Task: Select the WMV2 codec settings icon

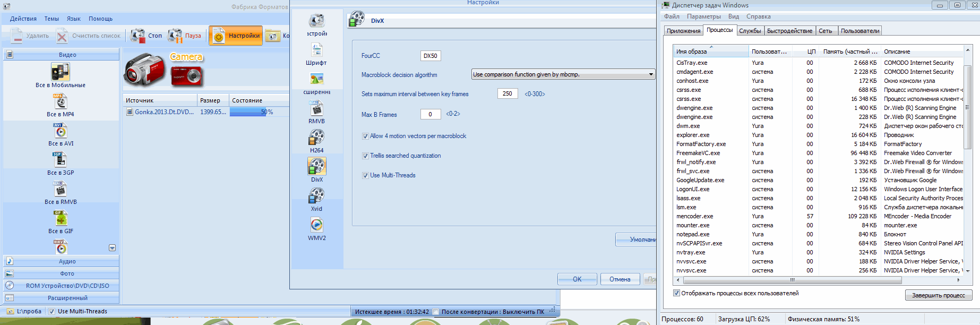Action: [x=316, y=225]
